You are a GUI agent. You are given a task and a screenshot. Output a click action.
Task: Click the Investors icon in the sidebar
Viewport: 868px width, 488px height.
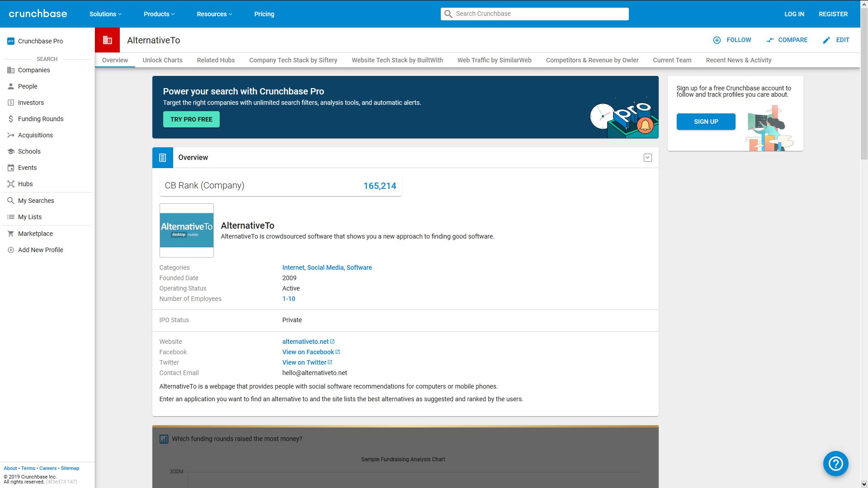(11, 103)
